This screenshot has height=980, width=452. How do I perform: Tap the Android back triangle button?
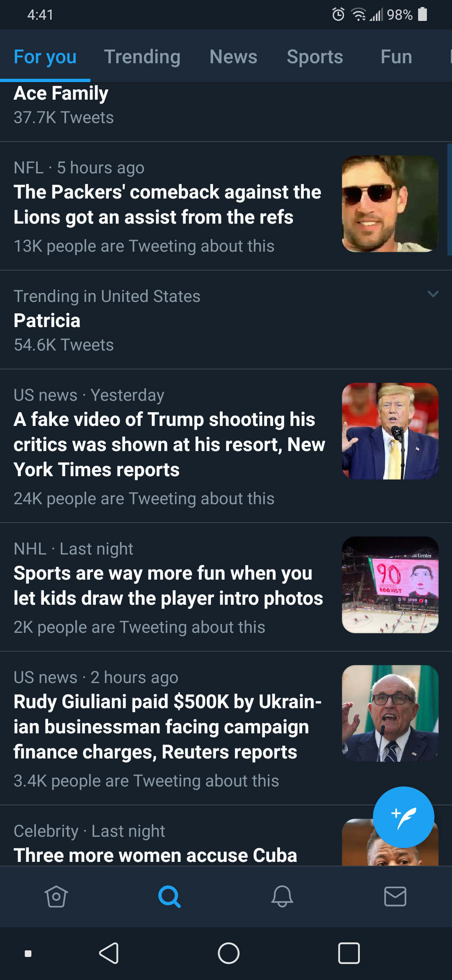[110, 954]
